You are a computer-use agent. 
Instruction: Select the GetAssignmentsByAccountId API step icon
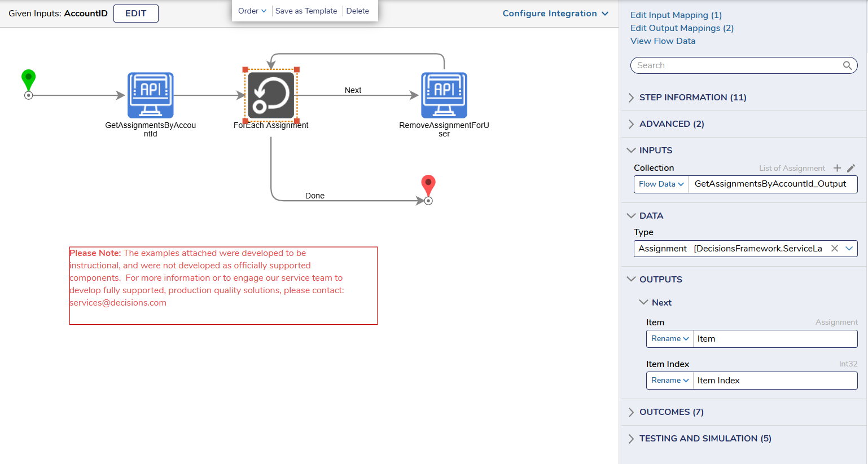pos(150,95)
